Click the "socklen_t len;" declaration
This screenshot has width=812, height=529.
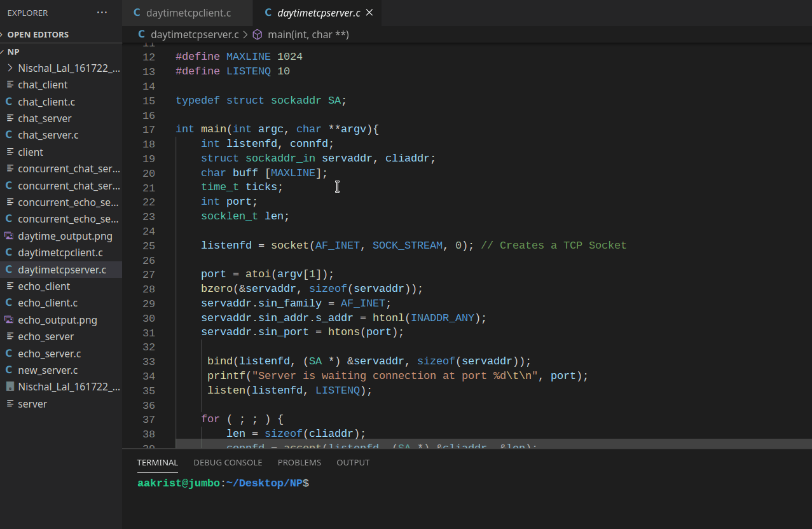pos(245,216)
